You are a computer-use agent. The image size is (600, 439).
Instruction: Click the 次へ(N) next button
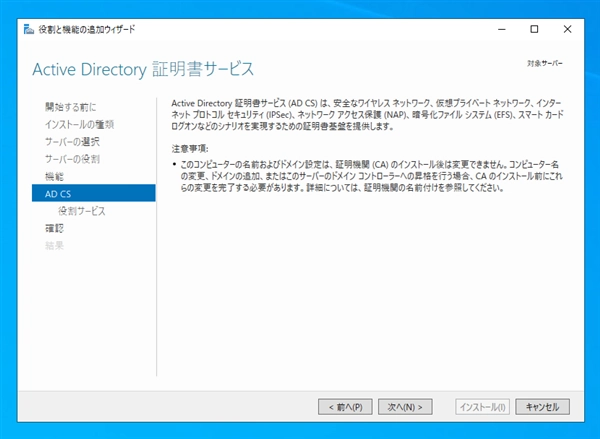(x=405, y=407)
